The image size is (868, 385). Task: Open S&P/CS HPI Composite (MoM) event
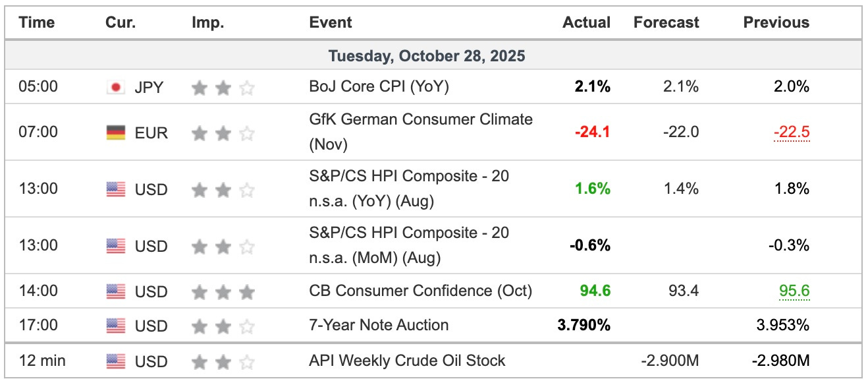click(x=409, y=245)
